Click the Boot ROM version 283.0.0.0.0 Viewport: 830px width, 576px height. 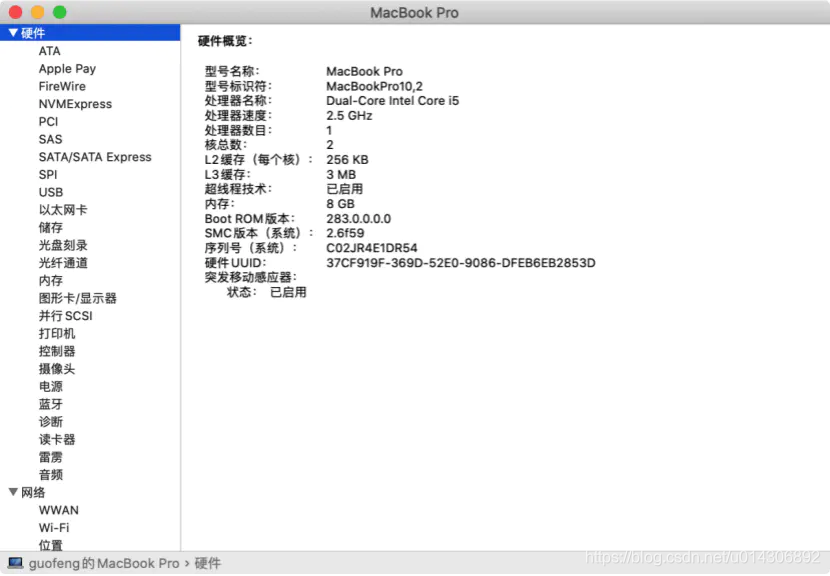[x=358, y=219]
